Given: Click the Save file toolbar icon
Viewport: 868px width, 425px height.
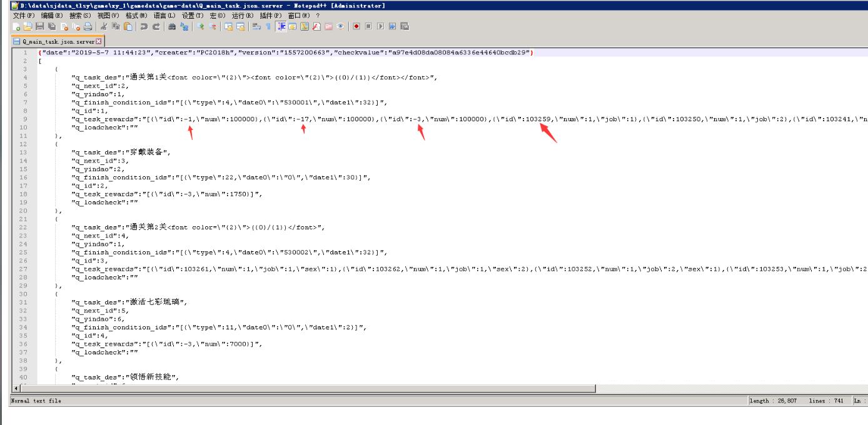Looking at the screenshot, I should tap(40, 27).
